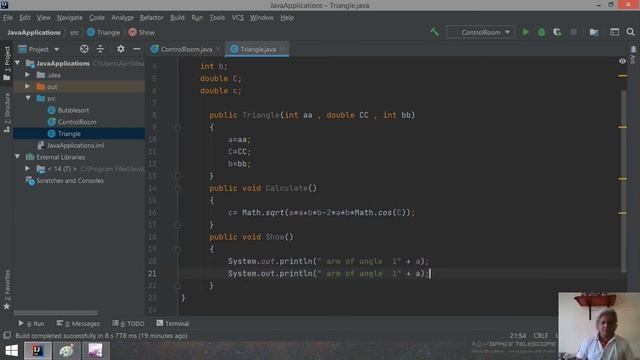Click the layout window icon next to search

[614, 32]
